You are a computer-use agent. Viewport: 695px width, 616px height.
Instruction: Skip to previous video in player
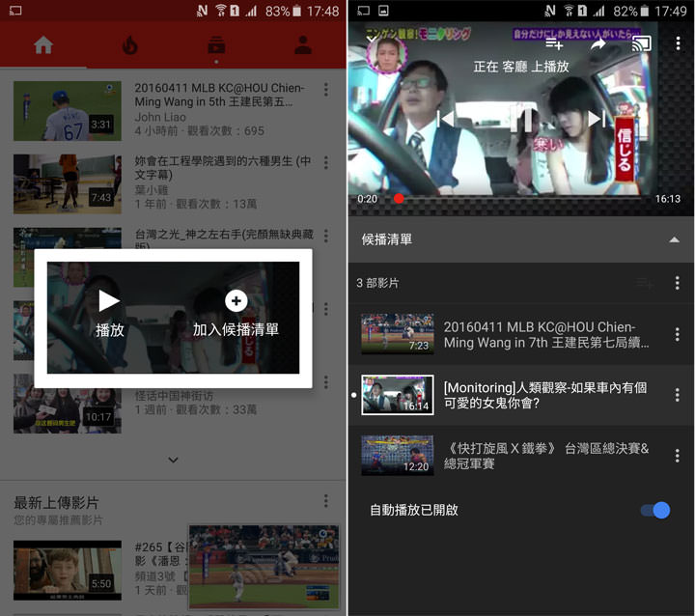point(445,119)
